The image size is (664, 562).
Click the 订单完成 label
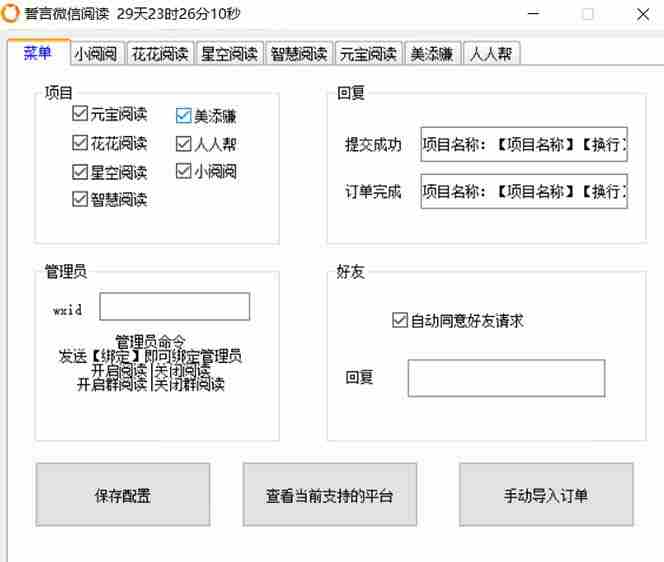tap(373, 192)
